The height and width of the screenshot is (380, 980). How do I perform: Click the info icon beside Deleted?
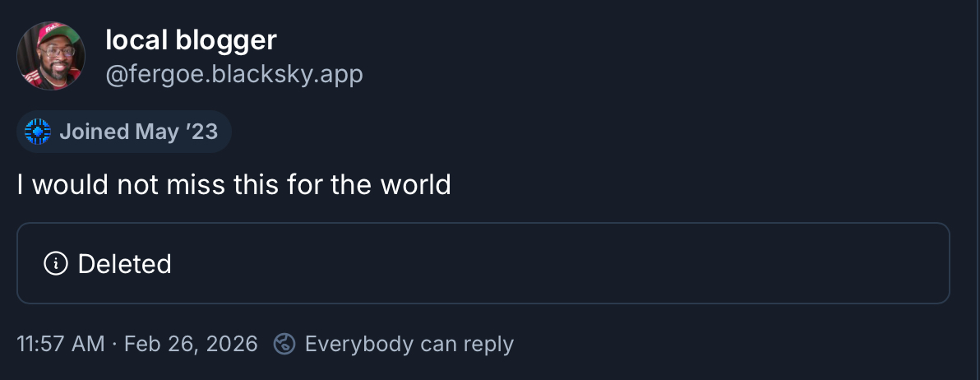pos(56,263)
